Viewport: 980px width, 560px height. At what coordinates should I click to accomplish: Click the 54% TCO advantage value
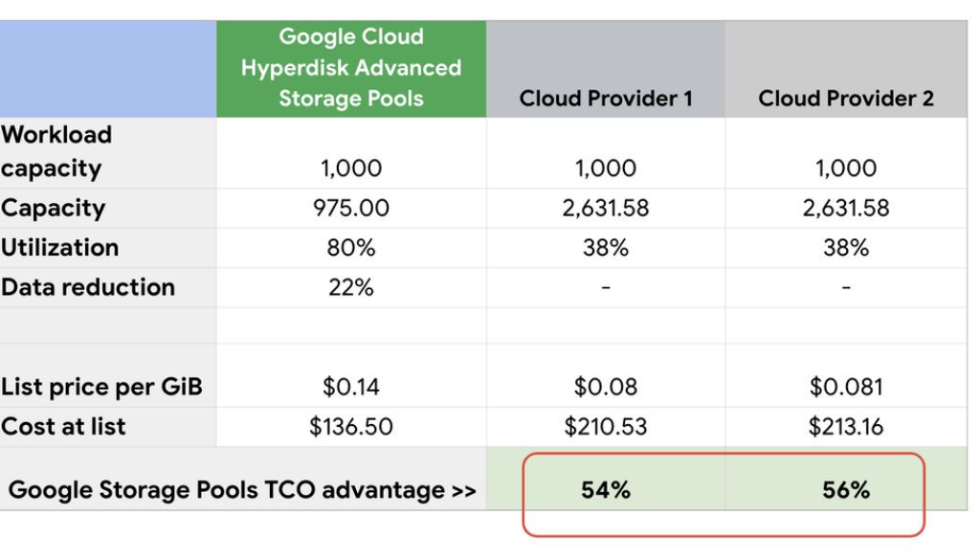[605, 490]
